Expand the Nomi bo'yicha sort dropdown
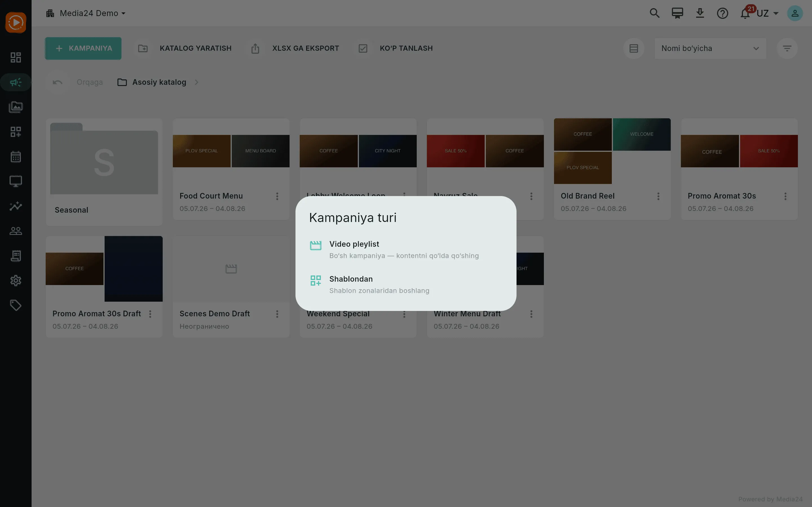 coord(710,48)
